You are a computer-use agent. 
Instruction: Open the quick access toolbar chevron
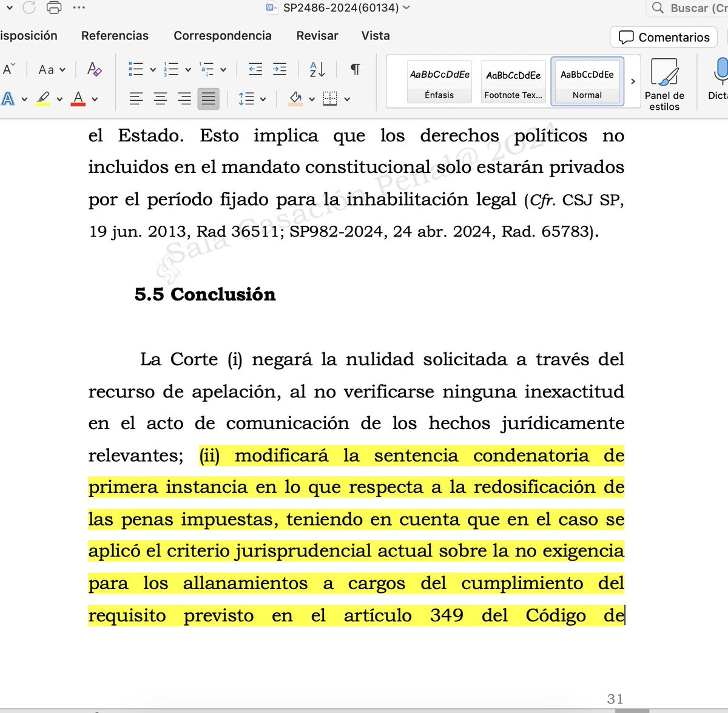click(x=10, y=8)
